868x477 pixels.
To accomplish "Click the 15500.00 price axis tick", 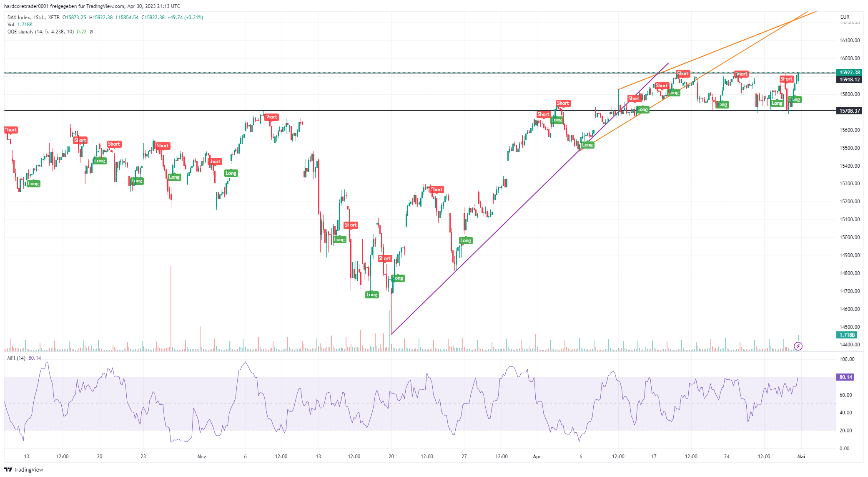I will point(850,148).
